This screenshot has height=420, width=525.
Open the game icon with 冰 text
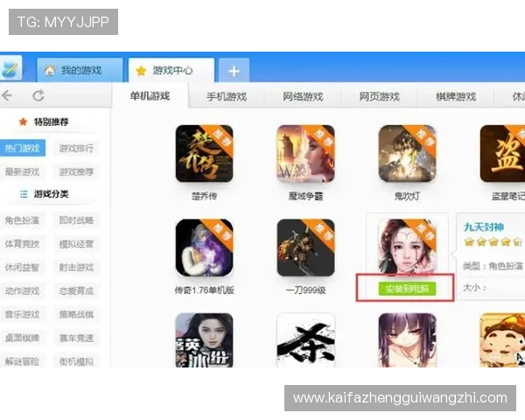click(204, 340)
